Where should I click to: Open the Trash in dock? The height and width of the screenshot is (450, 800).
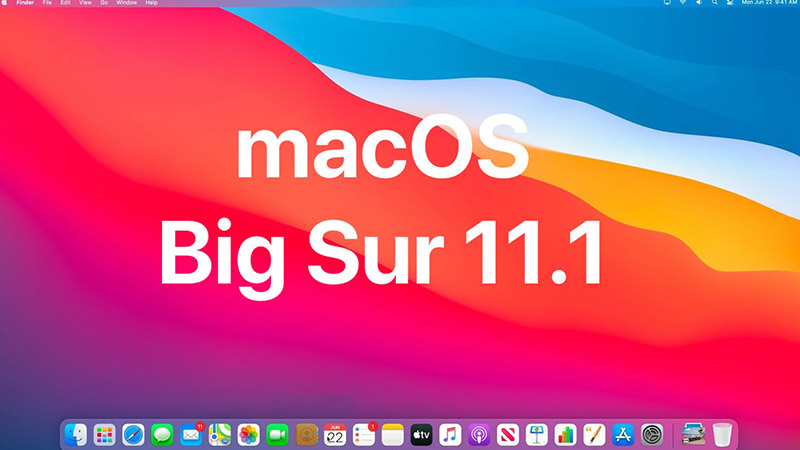[722, 435]
